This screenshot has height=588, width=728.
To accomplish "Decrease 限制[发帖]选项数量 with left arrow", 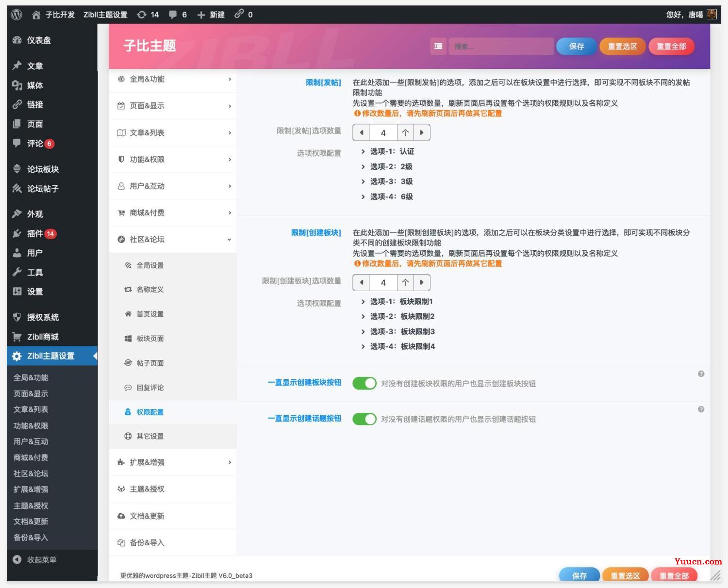I will click(361, 132).
